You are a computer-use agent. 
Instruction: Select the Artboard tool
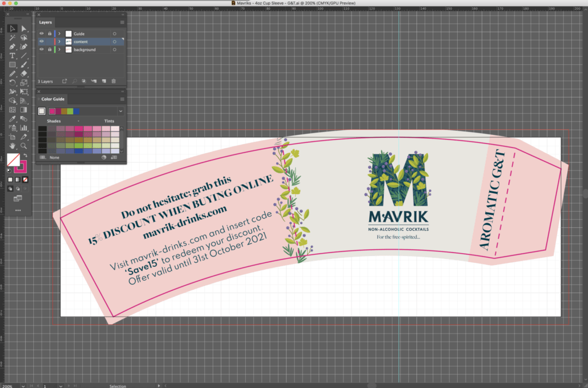(x=12, y=137)
